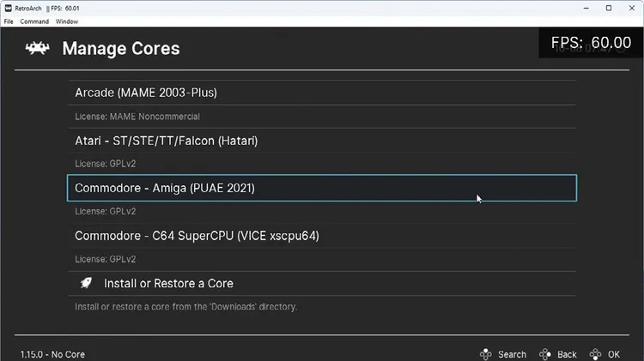Click the FPS counter overlay

tap(591, 43)
